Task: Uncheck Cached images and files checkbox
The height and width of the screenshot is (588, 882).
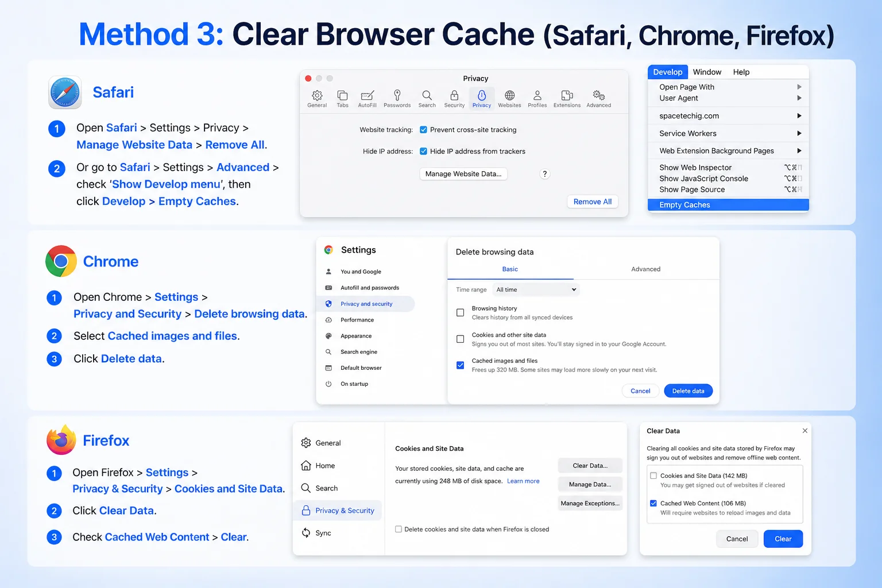Action: pyautogui.click(x=460, y=365)
